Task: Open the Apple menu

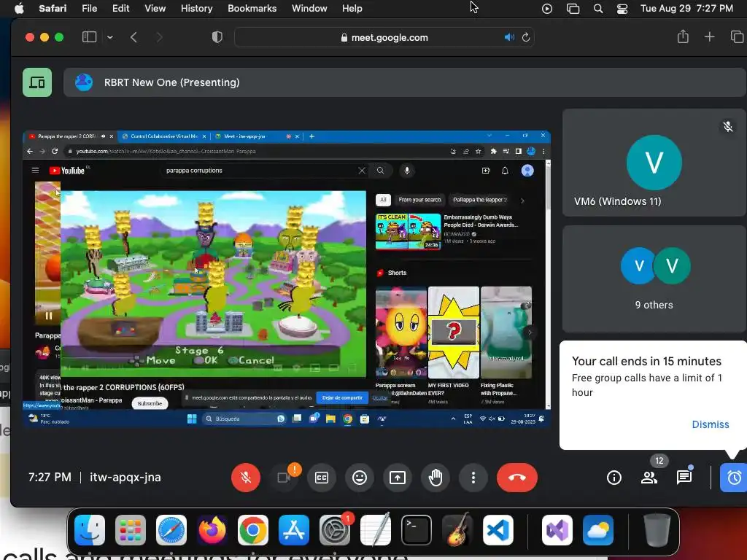Action: (20, 8)
